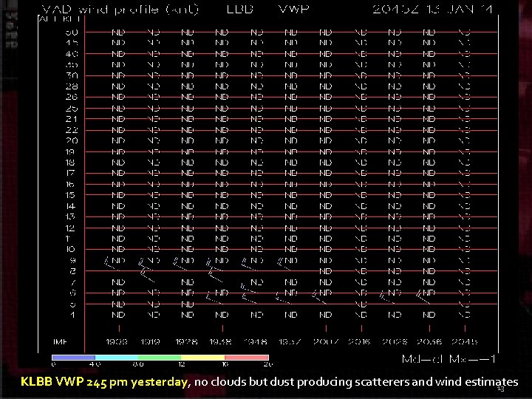This screenshot has height=399, width=532.
Task: Click wind barb at 7 kft, 1919 column
Action: click(x=147, y=276)
